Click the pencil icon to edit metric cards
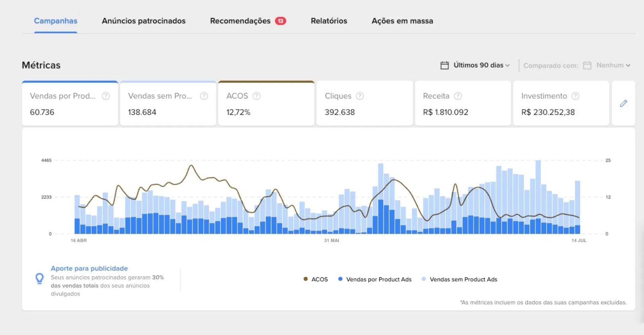The image size is (644, 335). click(624, 103)
